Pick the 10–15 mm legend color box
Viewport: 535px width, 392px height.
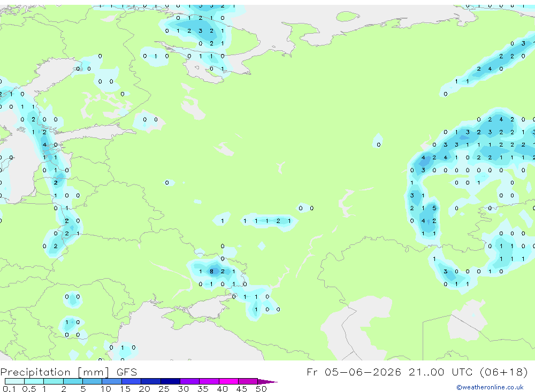click(x=112, y=381)
